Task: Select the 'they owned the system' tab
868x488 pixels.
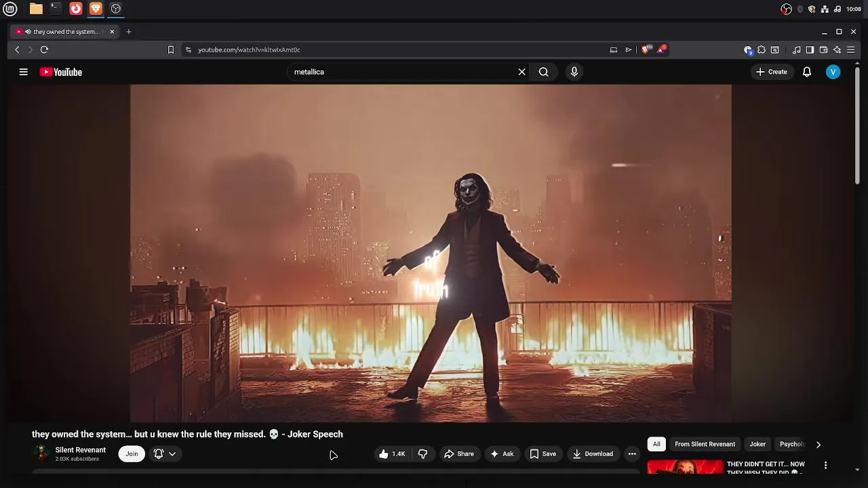Action: pyautogui.click(x=65, y=32)
